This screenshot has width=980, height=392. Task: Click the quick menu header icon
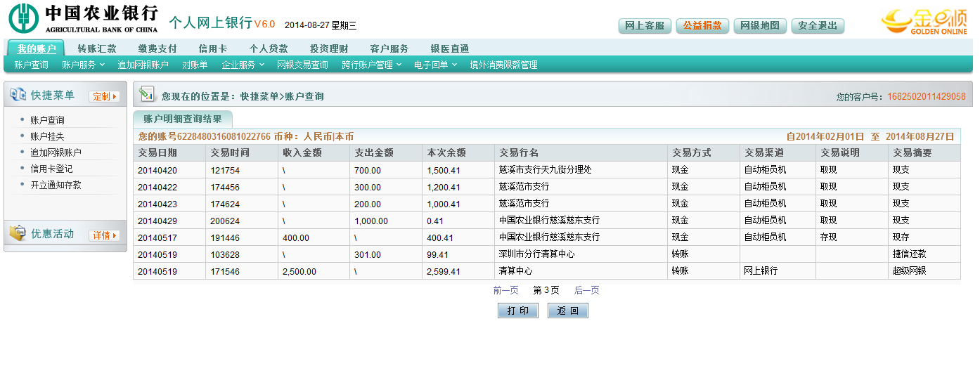click(x=18, y=95)
